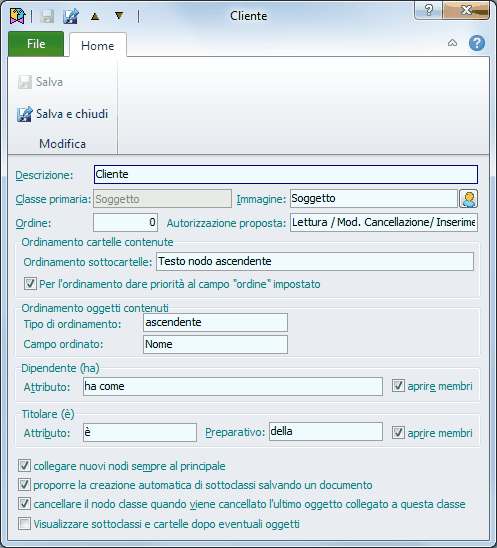Switch to the Home ribbon tab
Screen dimensions: 497x548
click(x=98, y=45)
